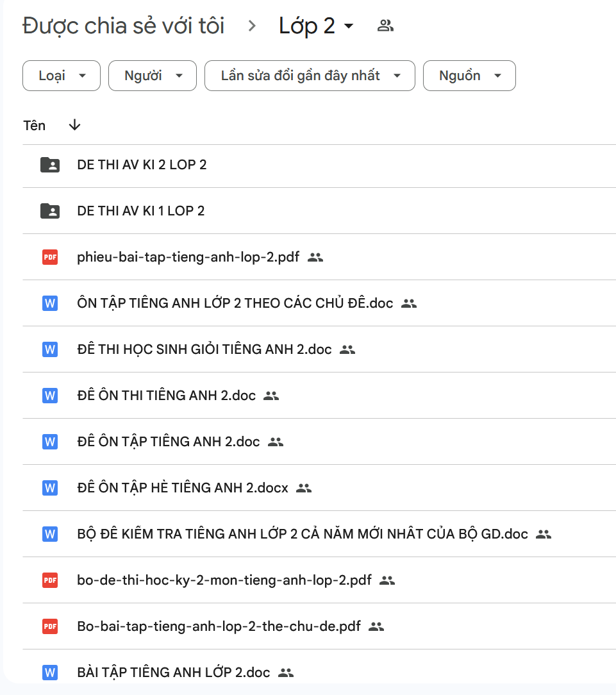Click the shared folder icon for DE THI AV KI 1 LOP 2
The image size is (616, 695).
pyautogui.click(x=50, y=211)
